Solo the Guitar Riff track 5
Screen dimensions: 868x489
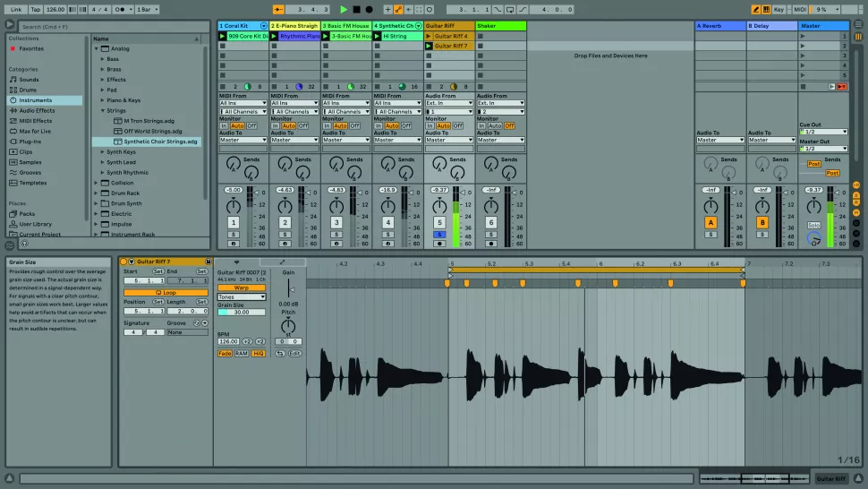[439, 234]
